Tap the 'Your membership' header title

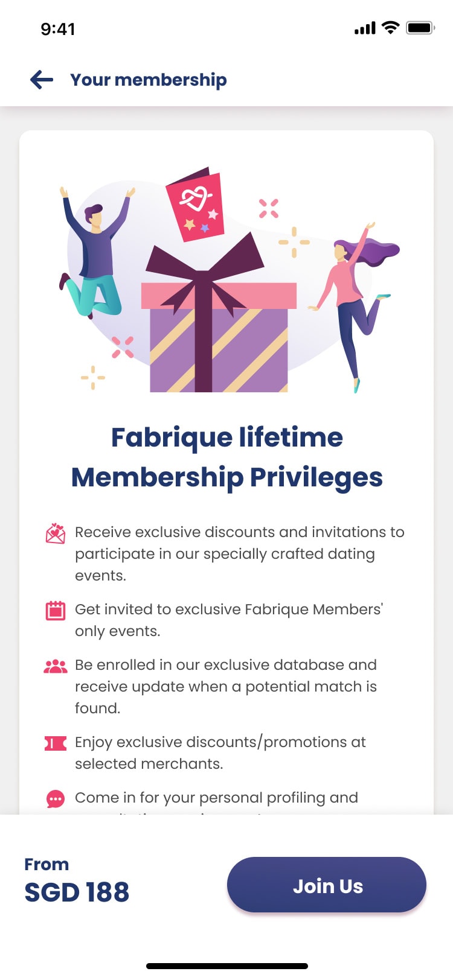pyautogui.click(x=149, y=80)
